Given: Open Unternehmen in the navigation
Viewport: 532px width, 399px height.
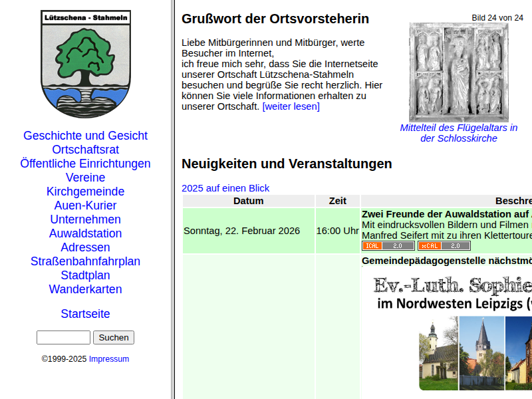Looking at the screenshot, I should coord(85,219).
